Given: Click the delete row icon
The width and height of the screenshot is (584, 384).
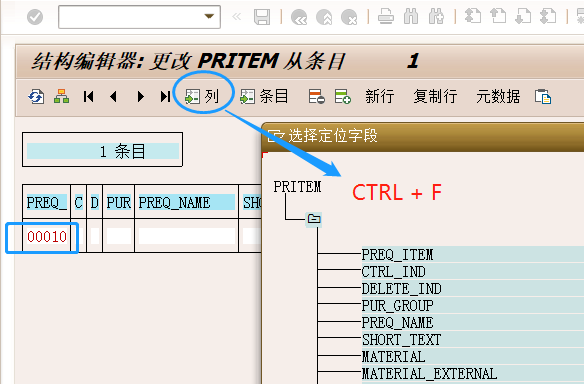Looking at the screenshot, I should pyautogui.click(x=317, y=97).
